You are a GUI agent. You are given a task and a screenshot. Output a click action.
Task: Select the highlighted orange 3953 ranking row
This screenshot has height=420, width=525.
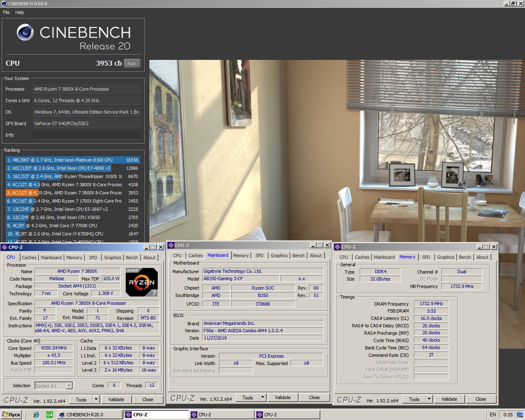click(73, 193)
